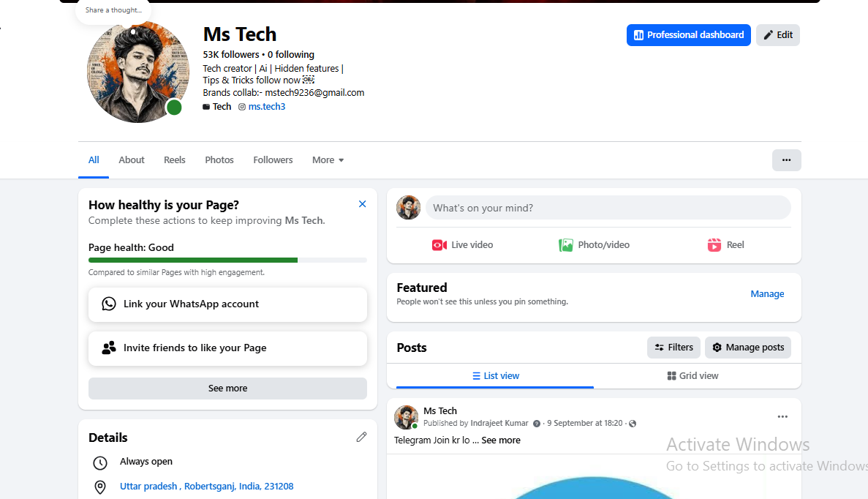Click the mstech9236@gmail.com bio text
Viewport: 868px width, 499px height.
click(x=314, y=92)
